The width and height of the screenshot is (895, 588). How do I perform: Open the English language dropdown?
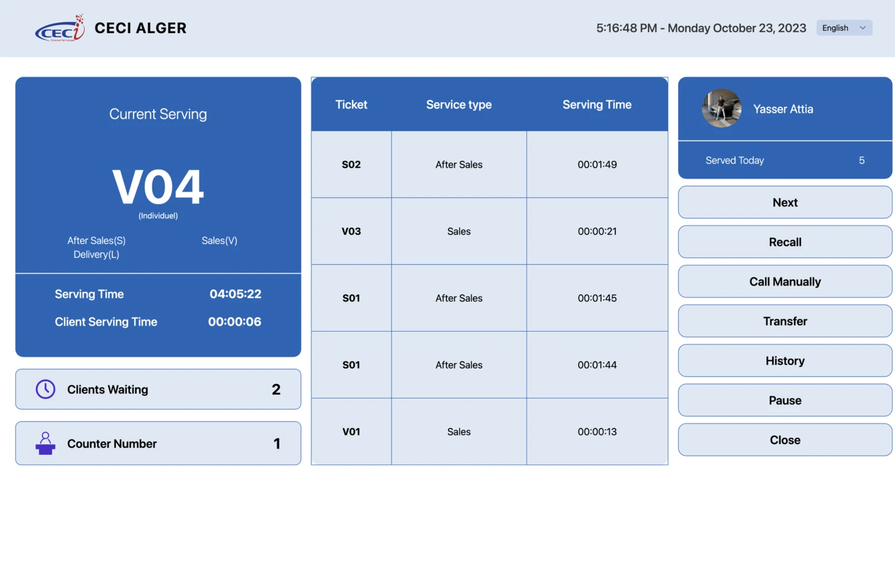point(844,28)
